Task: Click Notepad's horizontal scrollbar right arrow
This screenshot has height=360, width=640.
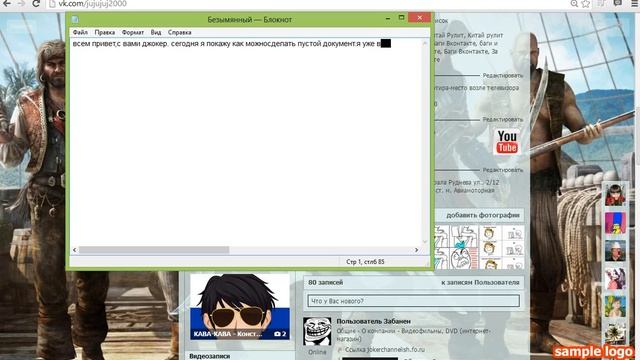Action: click(x=416, y=250)
